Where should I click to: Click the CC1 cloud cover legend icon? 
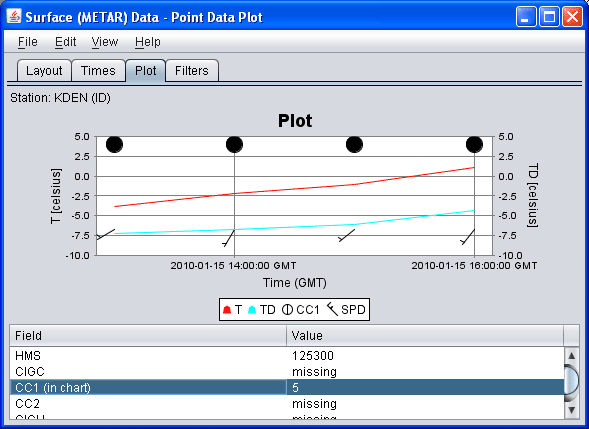click(x=287, y=310)
